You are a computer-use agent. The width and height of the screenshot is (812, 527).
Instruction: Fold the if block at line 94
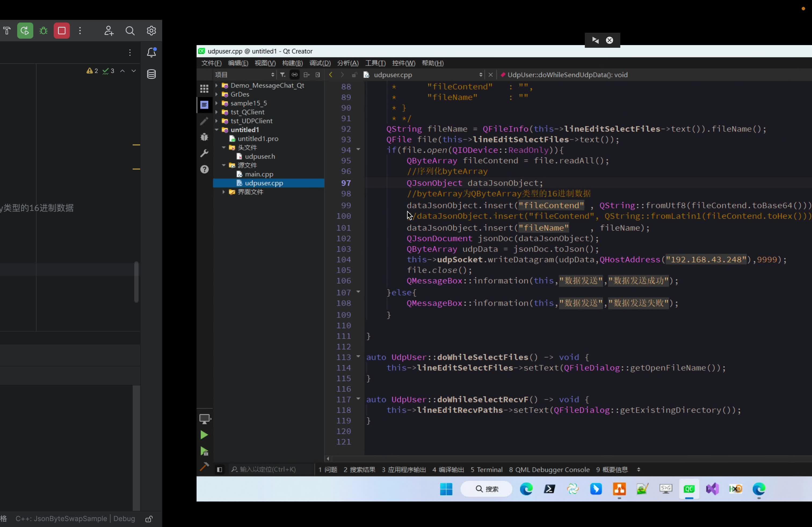[358, 149]
